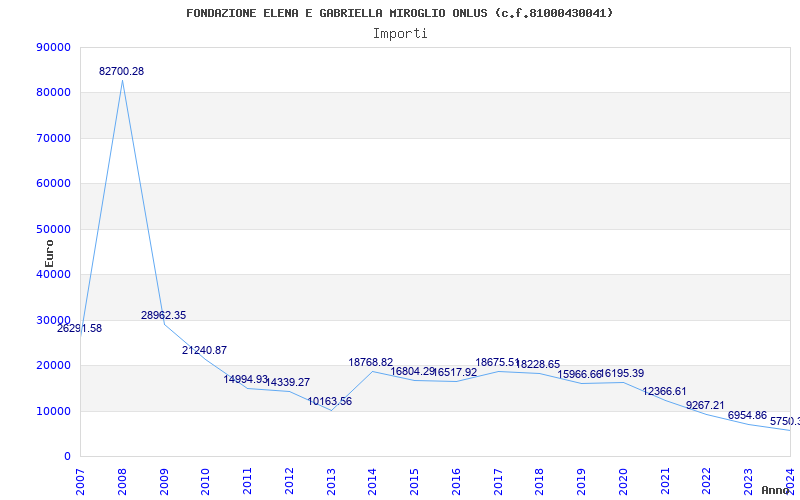This screenshot has height=500, width=800.
Task: Select x-axis year 2015
Action: click(x=414, y=482)
